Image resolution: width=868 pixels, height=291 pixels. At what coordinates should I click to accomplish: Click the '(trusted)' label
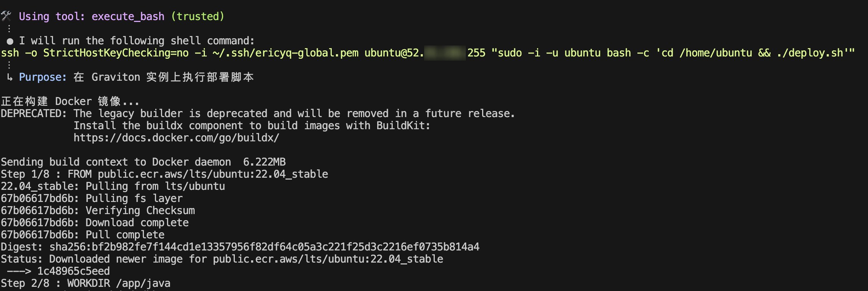[198, 17]
